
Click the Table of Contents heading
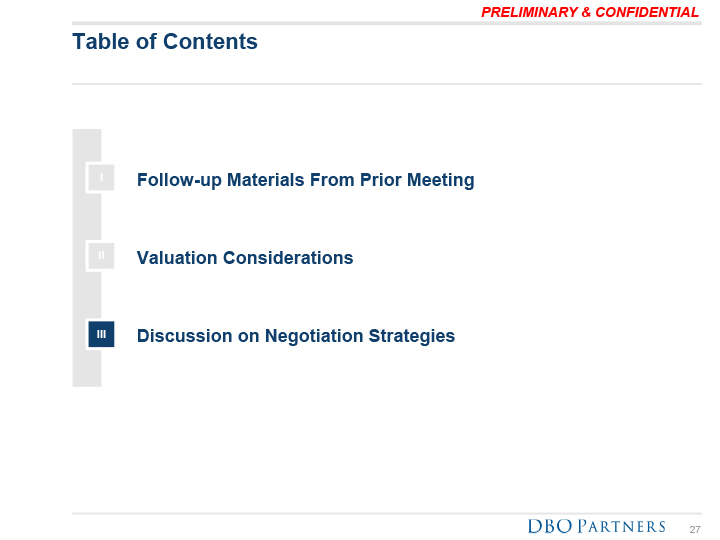165,42
